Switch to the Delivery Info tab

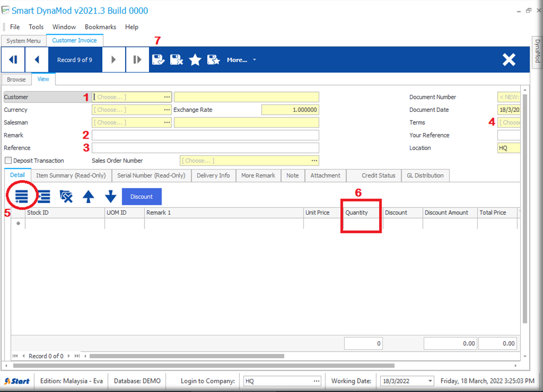212,176
